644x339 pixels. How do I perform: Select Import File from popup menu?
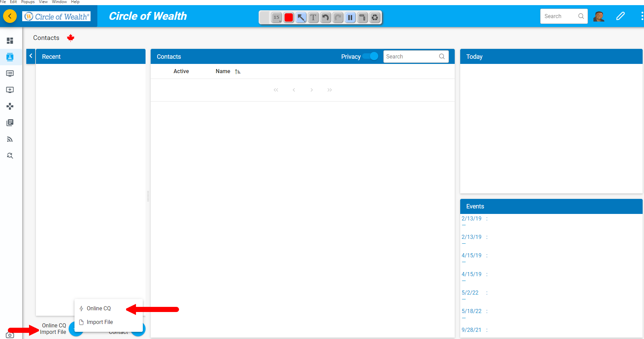click(x=109, y=322)
